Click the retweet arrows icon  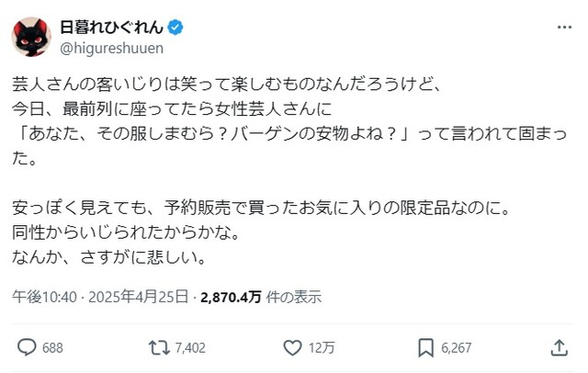tap(157, 347)
